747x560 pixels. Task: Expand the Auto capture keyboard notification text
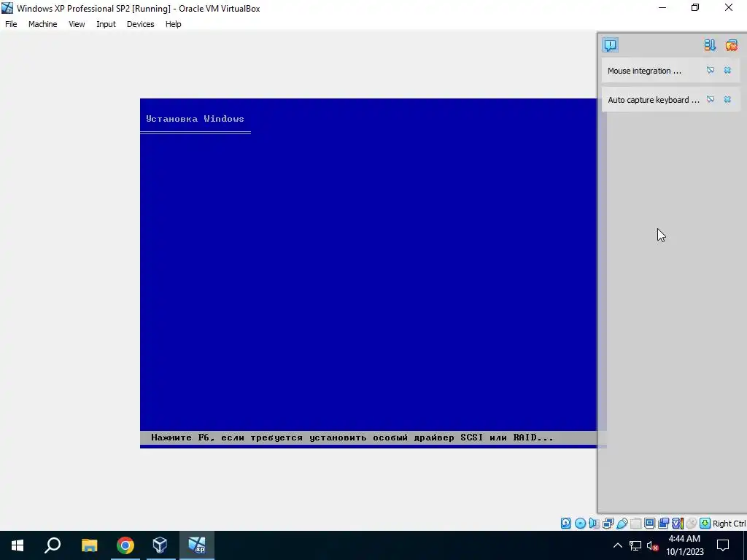tap(653, 100)
